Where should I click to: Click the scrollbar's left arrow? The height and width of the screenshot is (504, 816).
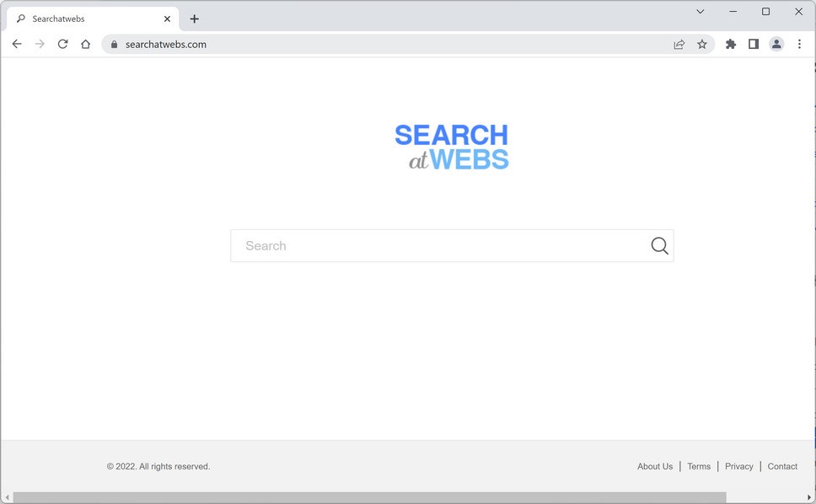(x=7, y=498)
